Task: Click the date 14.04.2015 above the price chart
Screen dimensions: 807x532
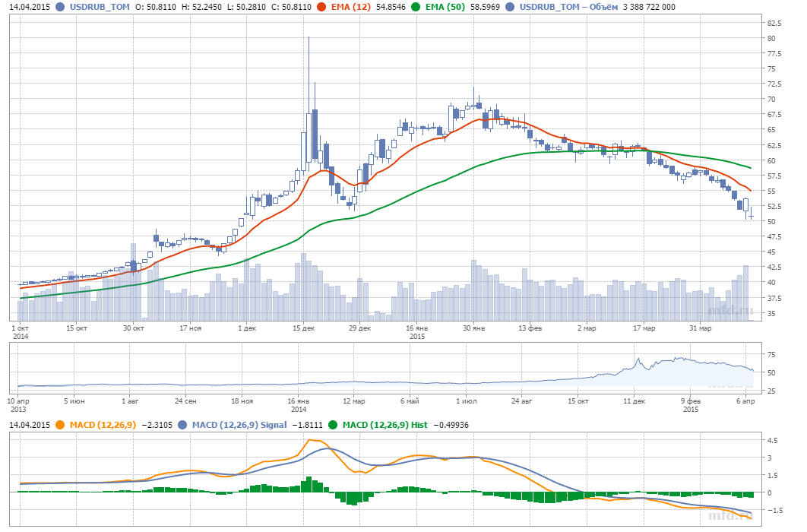Action: click(x=30, y=7)
